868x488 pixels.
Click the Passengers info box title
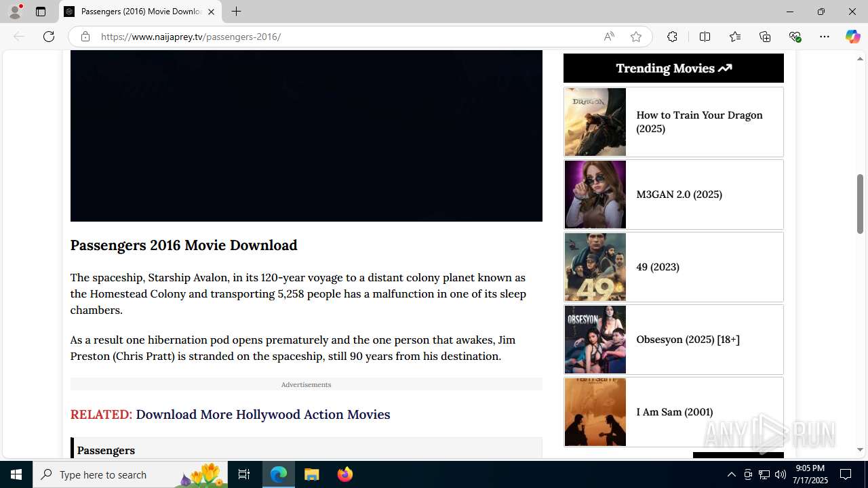click(x=106, y=450)
